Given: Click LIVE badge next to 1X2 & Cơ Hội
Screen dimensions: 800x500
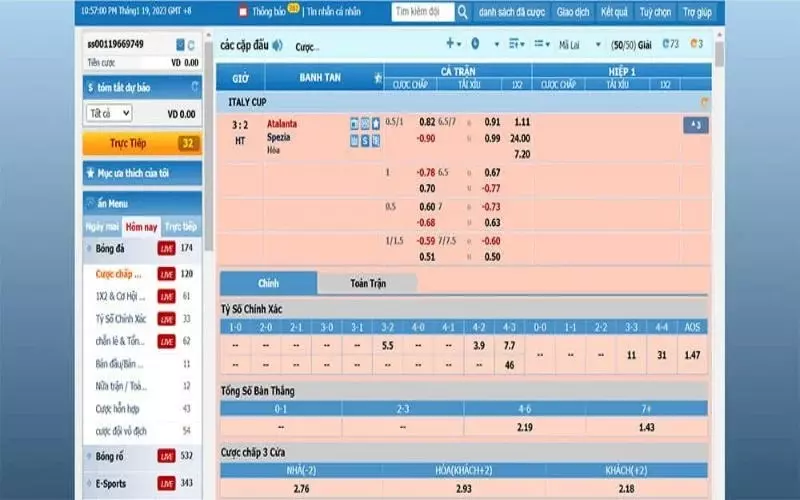Looking at the screenshot, I should click(166, 296).
